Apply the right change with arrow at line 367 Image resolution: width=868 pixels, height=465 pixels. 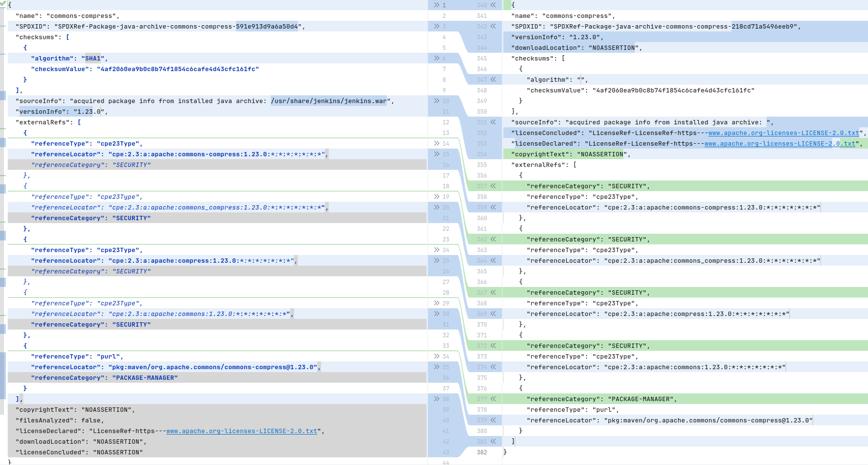(x=493, y=292)
